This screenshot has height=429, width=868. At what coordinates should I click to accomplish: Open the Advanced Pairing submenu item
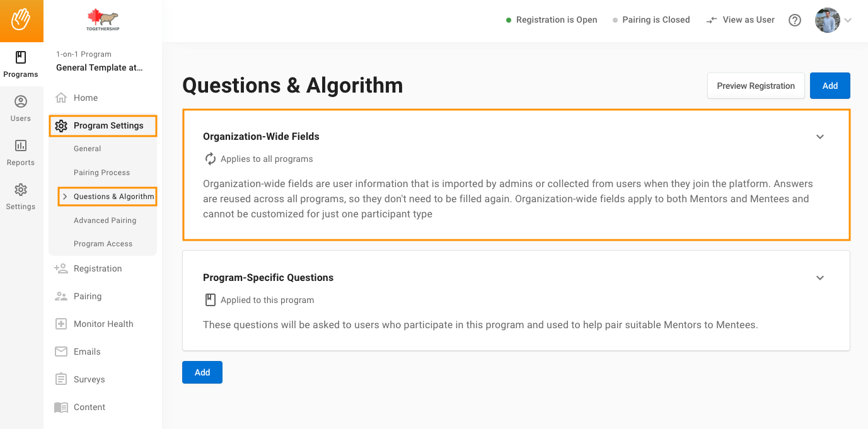[x=105, y=220]
